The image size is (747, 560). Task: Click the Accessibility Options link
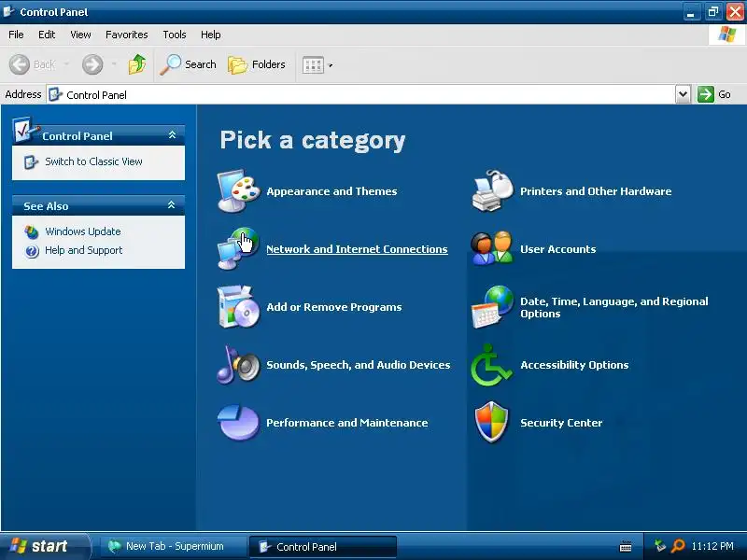[574, 365]
